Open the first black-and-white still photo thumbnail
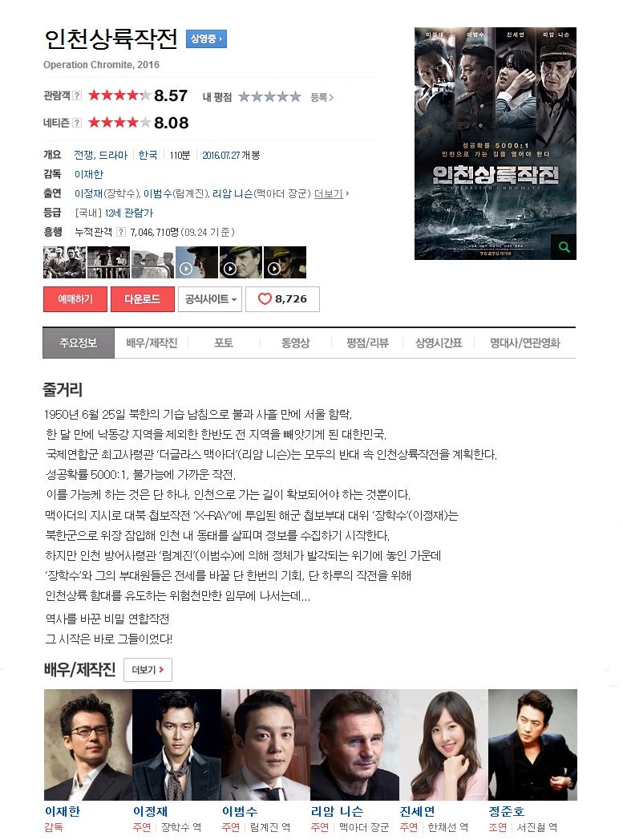The image size is (623, 840). [64, 262]
